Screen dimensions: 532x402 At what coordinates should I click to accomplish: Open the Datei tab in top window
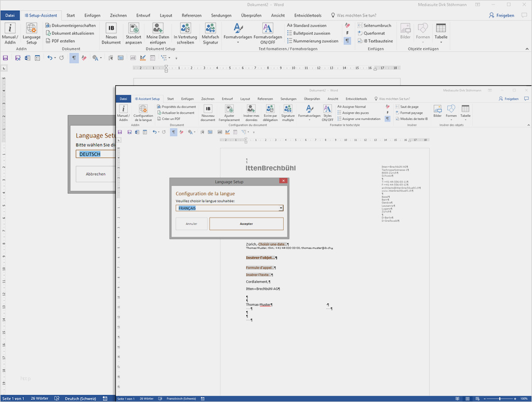[10, 16]
